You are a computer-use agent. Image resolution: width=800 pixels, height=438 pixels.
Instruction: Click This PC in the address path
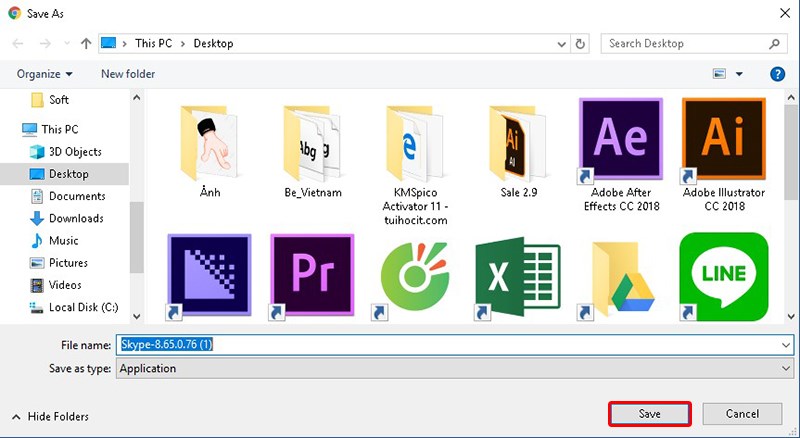[154, 43]
